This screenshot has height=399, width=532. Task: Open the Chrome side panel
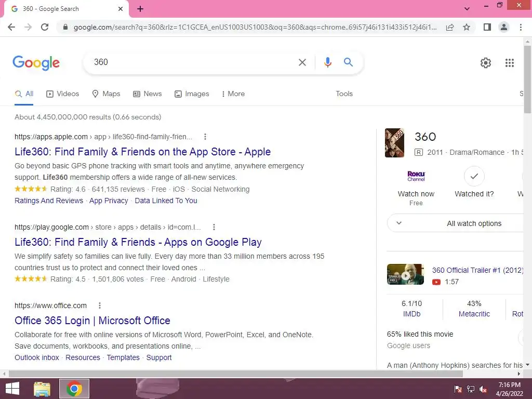(x=487, y=27)
